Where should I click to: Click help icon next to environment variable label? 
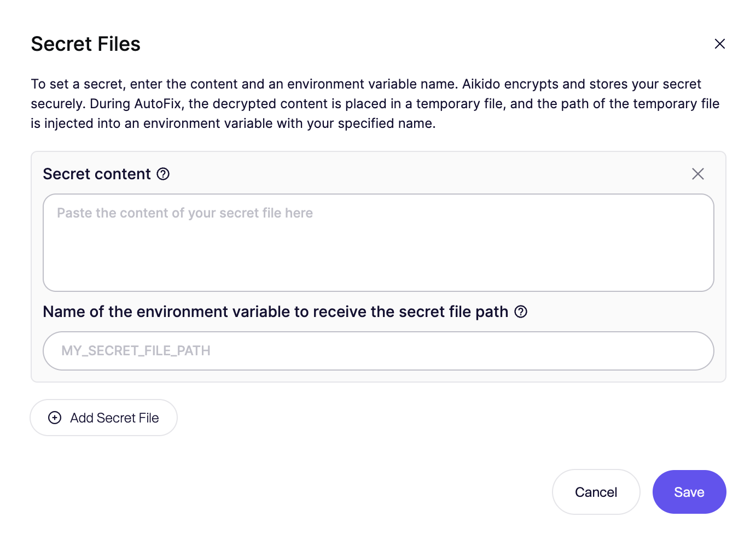tap(521, 312)
